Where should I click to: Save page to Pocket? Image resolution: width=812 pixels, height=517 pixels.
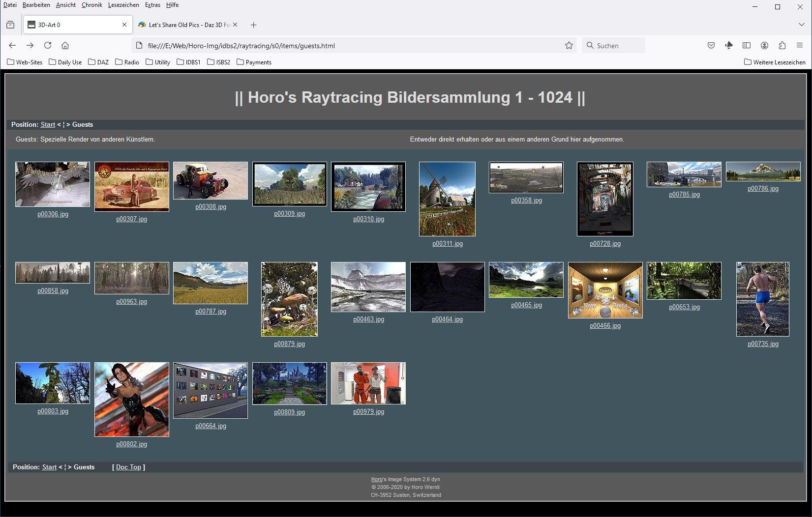(x=711, y=45)
